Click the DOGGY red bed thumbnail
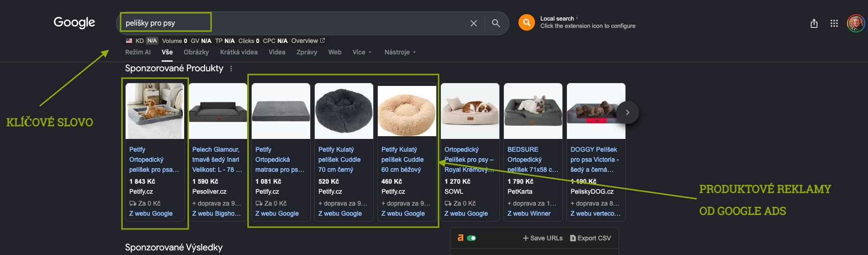Image resolution: width=868 pixels, height=255 pixels. (x=596, y=111)
